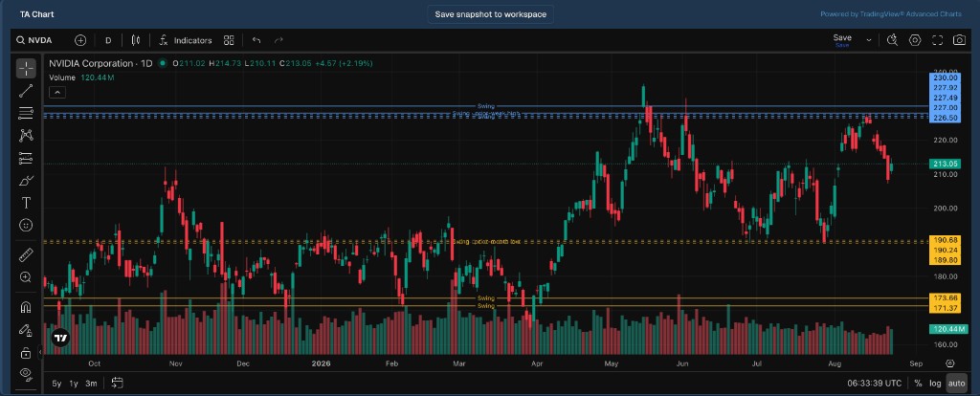
Task: Undo the last chart action
Action: pos(256,40)
